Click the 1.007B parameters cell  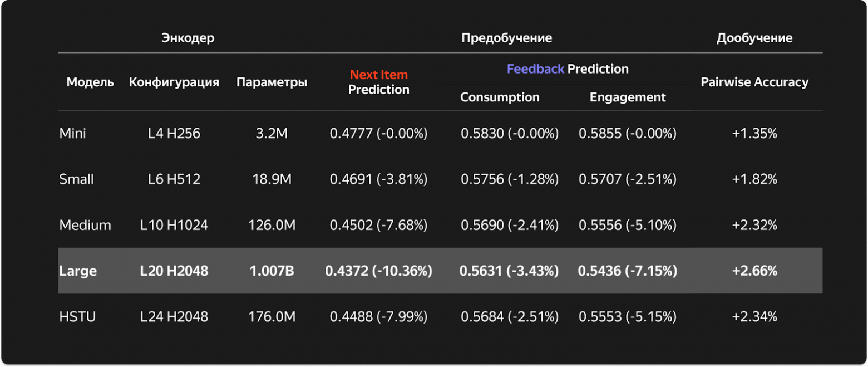(x=272, y=271)
